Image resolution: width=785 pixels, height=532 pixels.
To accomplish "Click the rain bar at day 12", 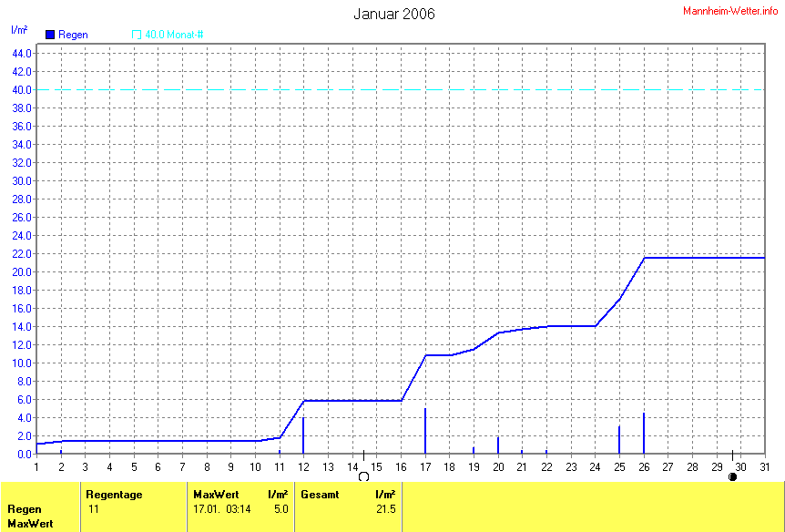I will pyautogui.click(x=303, y=436).
